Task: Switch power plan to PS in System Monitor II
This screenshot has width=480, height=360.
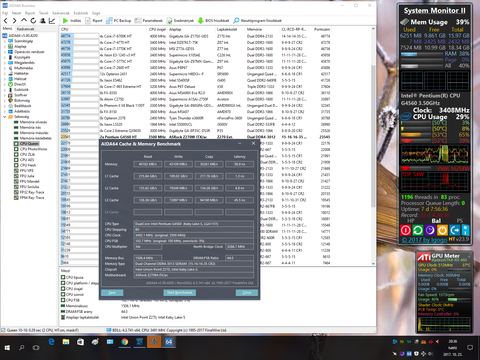Action: 460,221
